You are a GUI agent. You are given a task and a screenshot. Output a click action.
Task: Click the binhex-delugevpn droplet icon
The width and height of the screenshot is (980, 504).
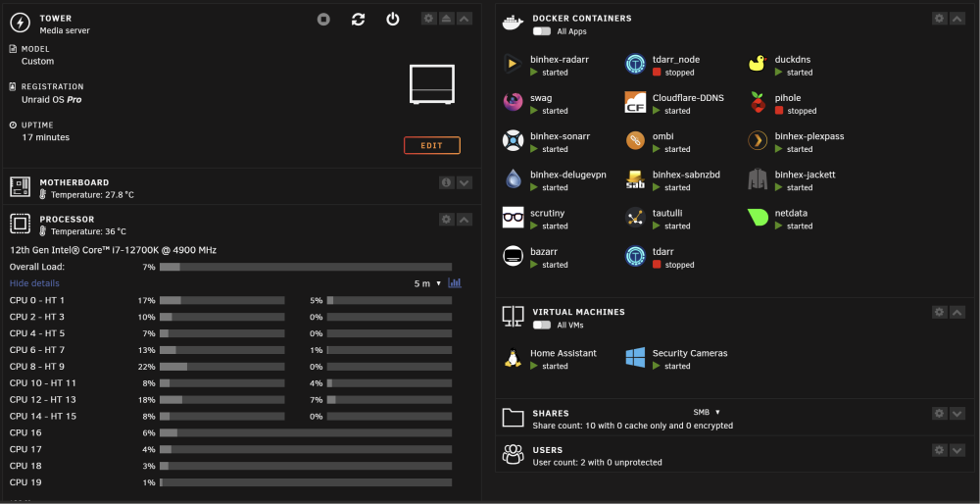[x=514, y=178]
